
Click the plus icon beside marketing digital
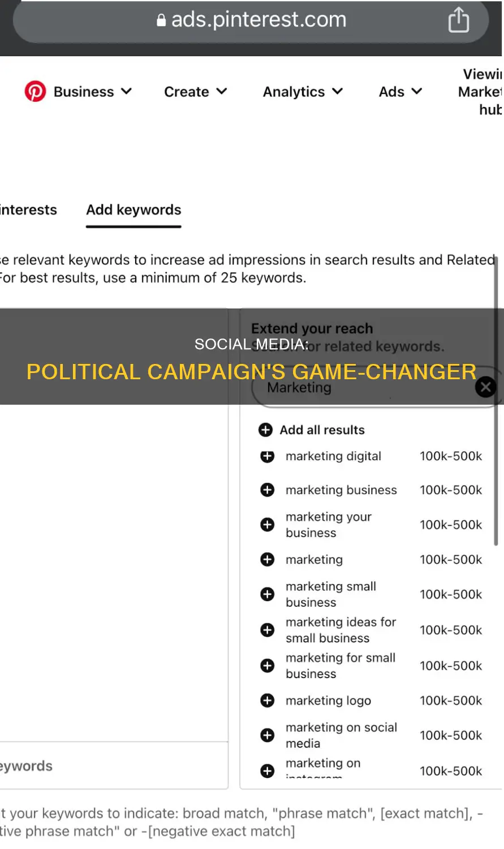(x=266, y=456)
